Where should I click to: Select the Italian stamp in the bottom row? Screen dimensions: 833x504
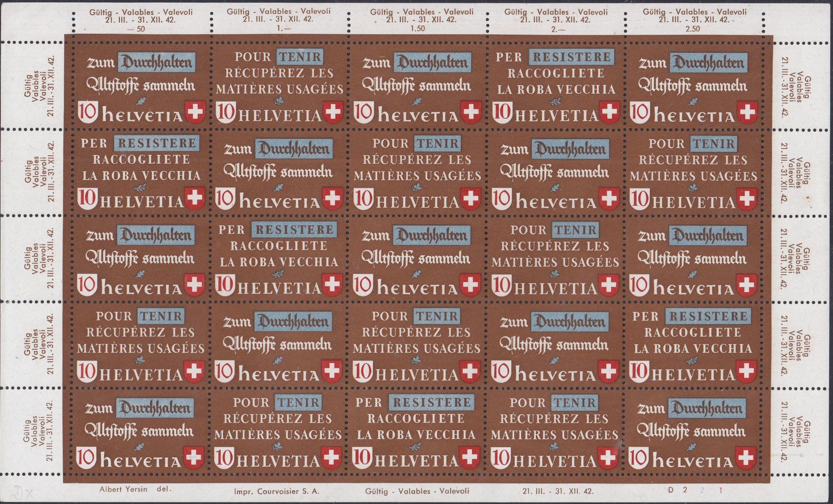[416, 431]
